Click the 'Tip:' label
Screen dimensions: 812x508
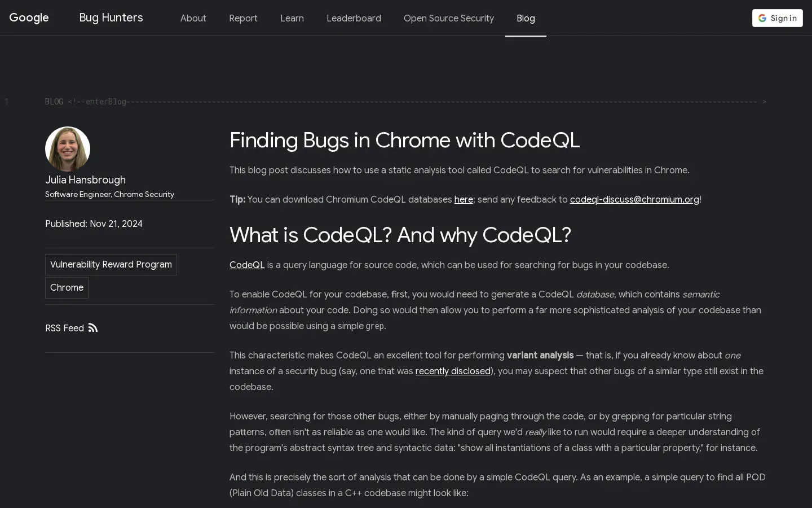point(237,200)
